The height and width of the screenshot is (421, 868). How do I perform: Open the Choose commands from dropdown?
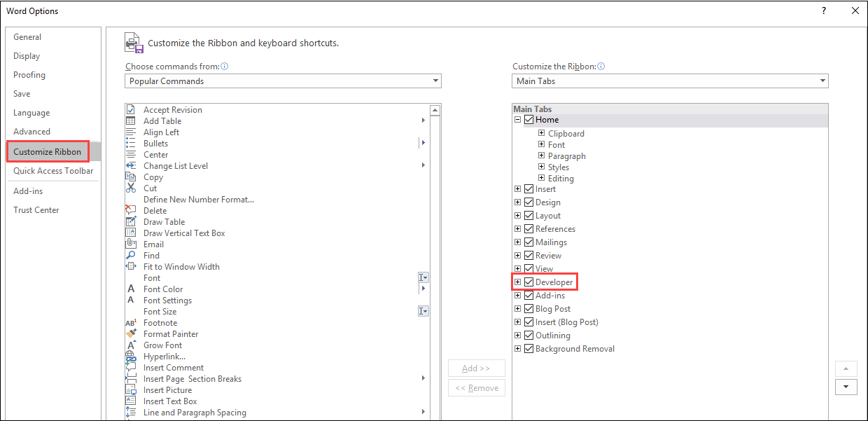(283, 81)
